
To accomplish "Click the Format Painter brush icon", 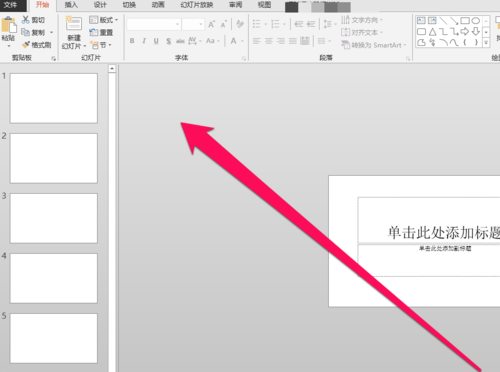I will [26, 45].
